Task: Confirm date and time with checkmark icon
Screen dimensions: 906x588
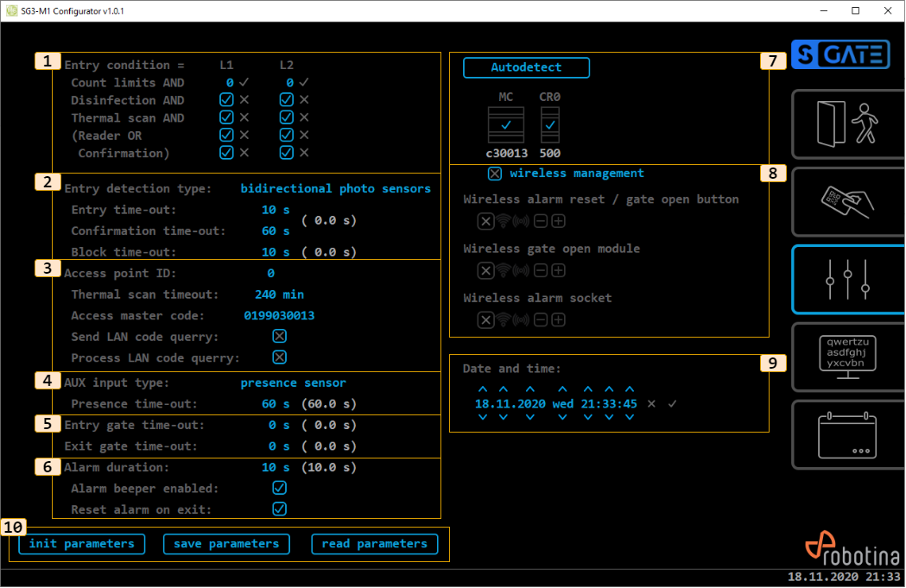Action: coord(672,403)
